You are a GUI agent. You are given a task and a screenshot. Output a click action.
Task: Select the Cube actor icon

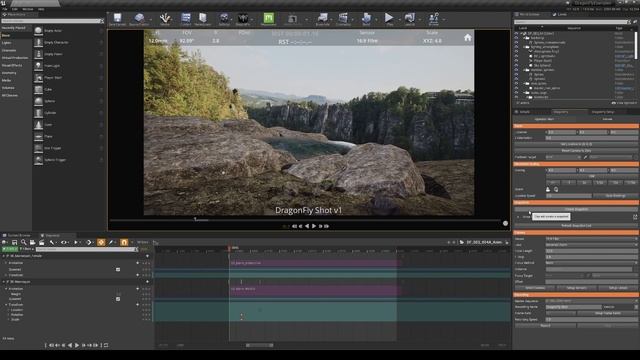coord(38,89)
